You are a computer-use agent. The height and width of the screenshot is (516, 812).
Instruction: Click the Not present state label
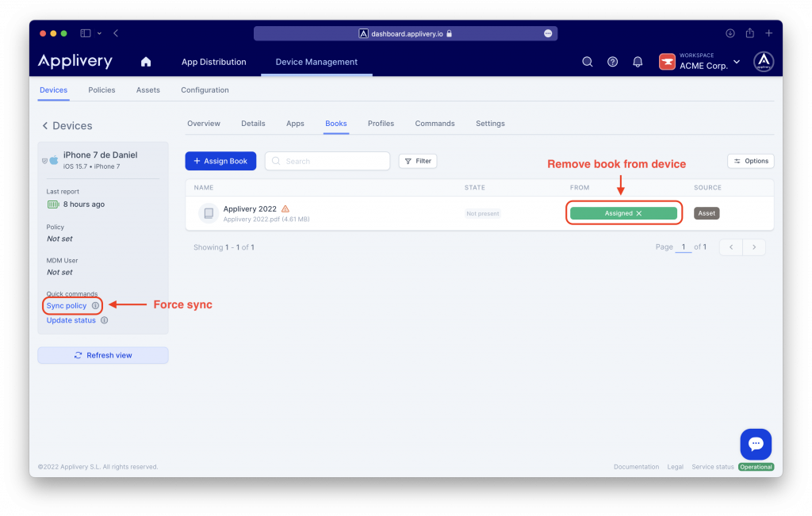point(483,213)
